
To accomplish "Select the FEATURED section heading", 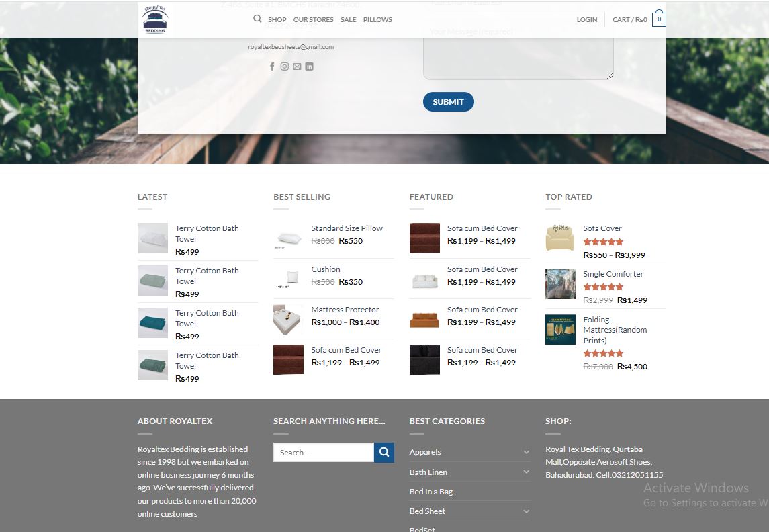I will [431, 197].
